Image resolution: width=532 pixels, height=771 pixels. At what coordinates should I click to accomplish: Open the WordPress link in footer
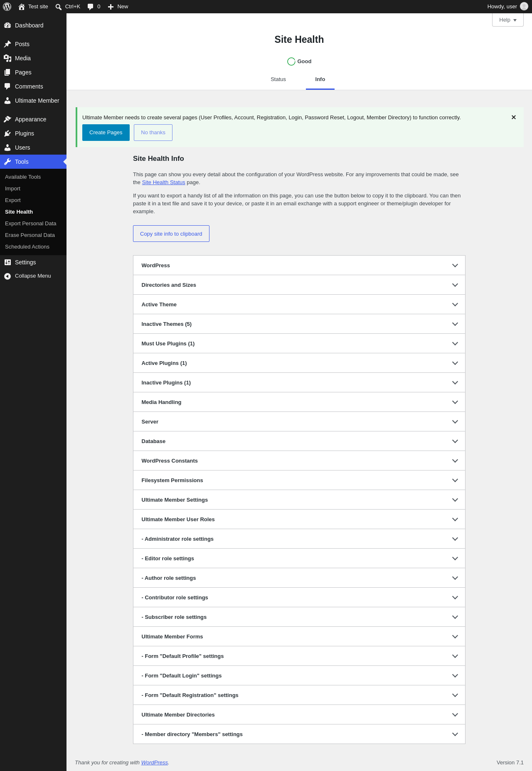pos(155,763)
